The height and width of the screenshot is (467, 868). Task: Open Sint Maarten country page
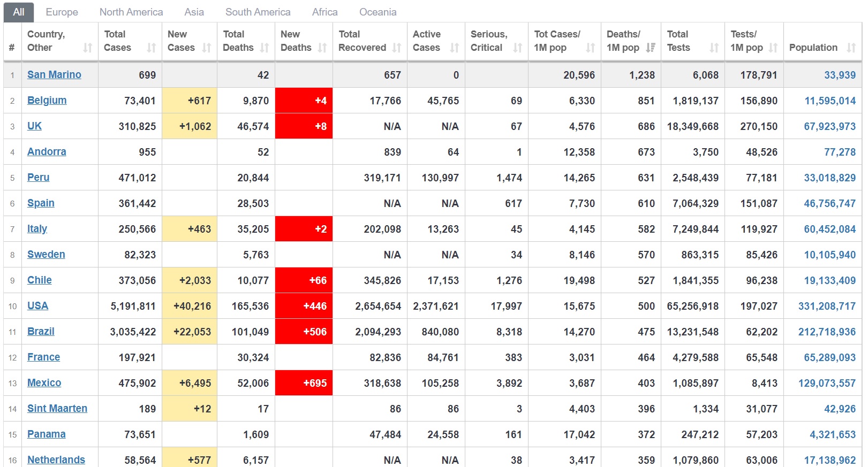(57, 409)
